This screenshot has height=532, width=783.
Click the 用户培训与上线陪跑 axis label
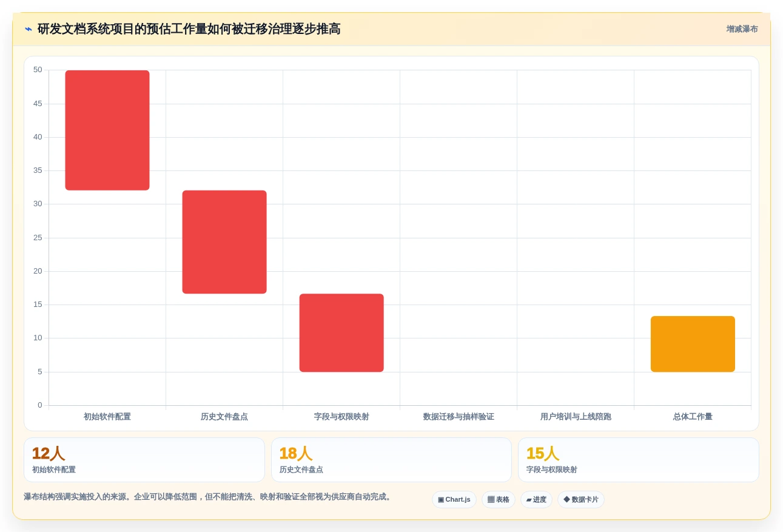point(576,417)
